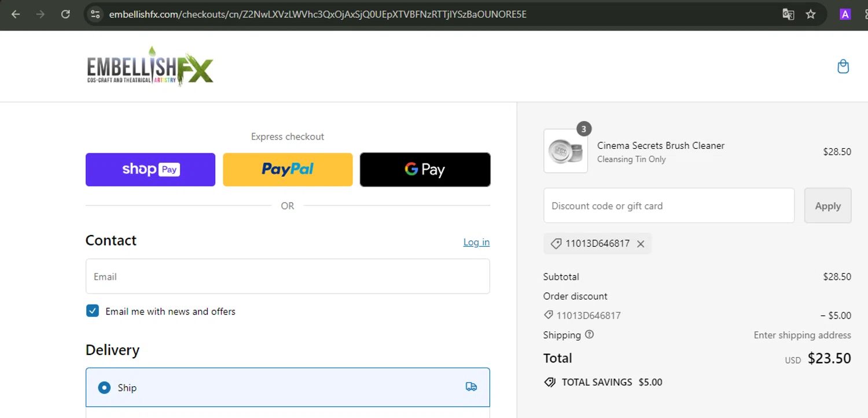
Task: Bookmark this page with the star icon
Action: tap(811, 14)
